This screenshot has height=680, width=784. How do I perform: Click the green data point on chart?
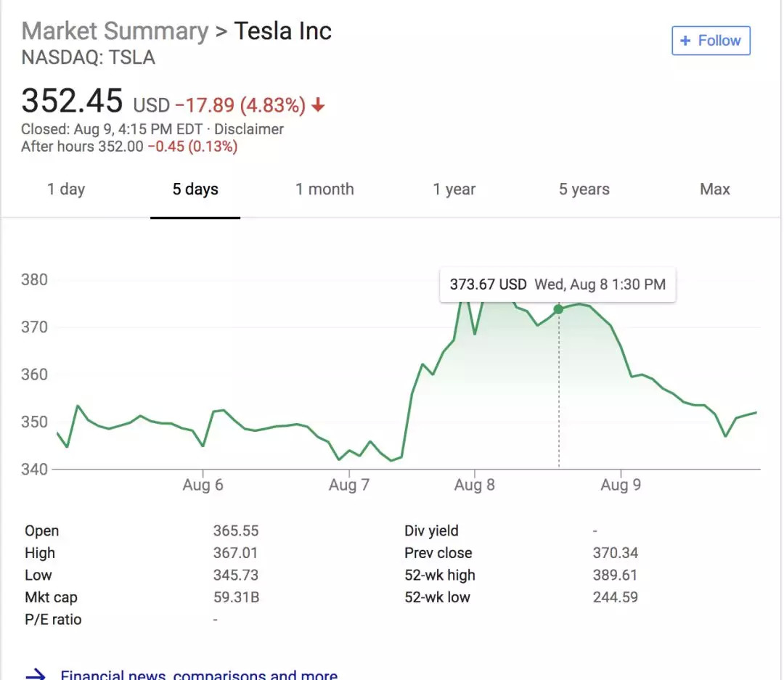point(558,309)
